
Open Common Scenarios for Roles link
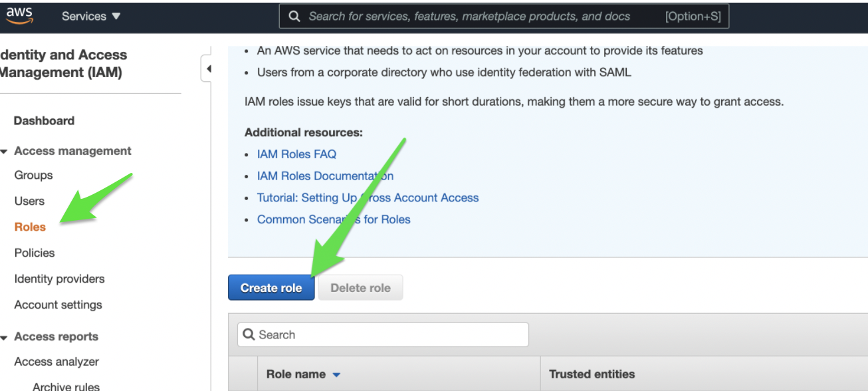coord(334,219)
